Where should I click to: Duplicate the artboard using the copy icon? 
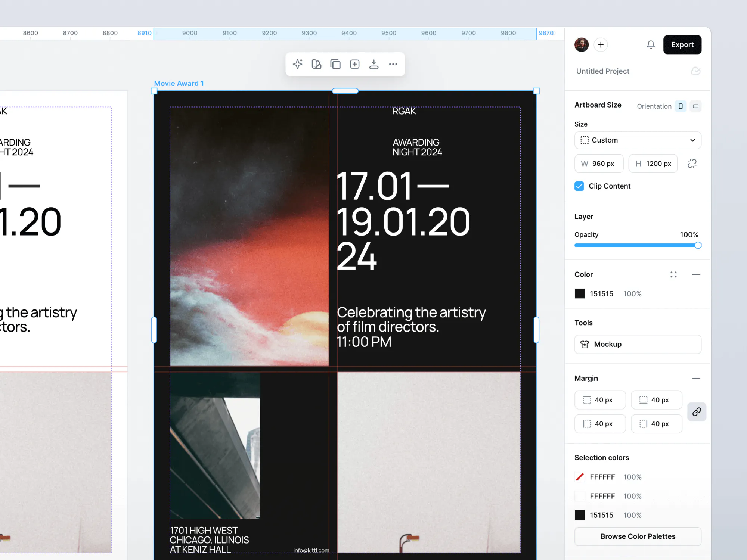pos(335,64)
